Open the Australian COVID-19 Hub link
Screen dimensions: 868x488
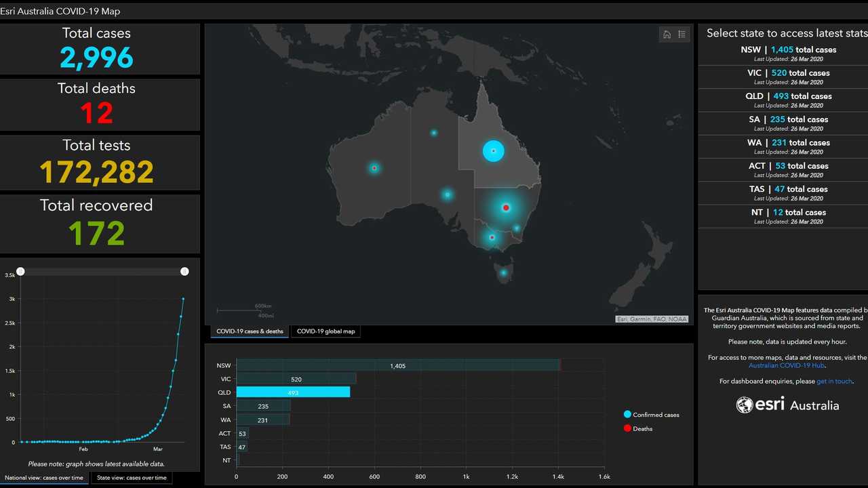point(787,365)
